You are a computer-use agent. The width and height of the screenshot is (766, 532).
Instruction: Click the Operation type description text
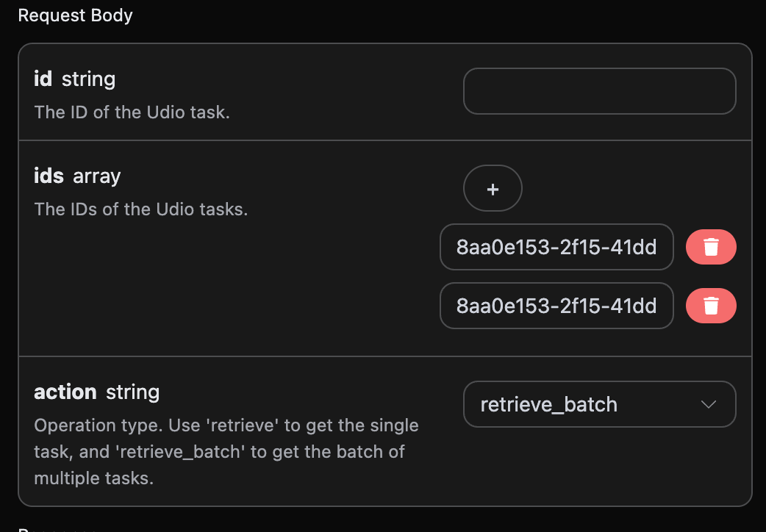click(x=226, y=452)
